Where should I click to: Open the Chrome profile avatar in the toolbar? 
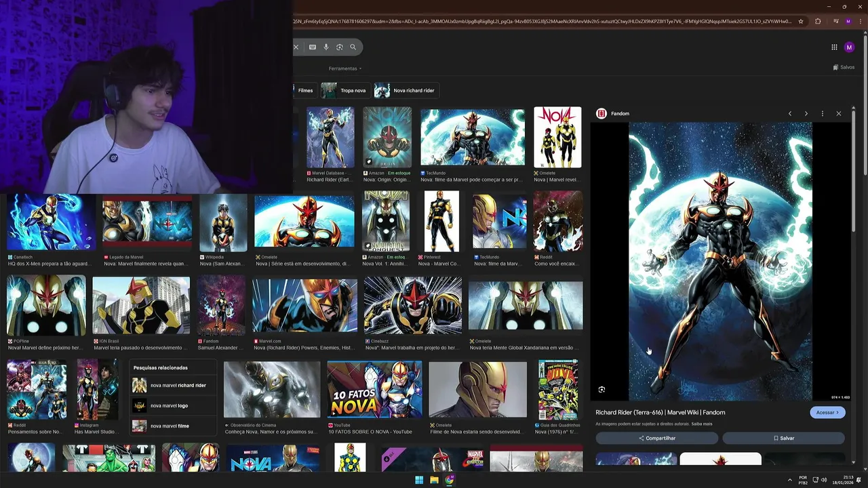pyautogui.click(x=848, y=21)
